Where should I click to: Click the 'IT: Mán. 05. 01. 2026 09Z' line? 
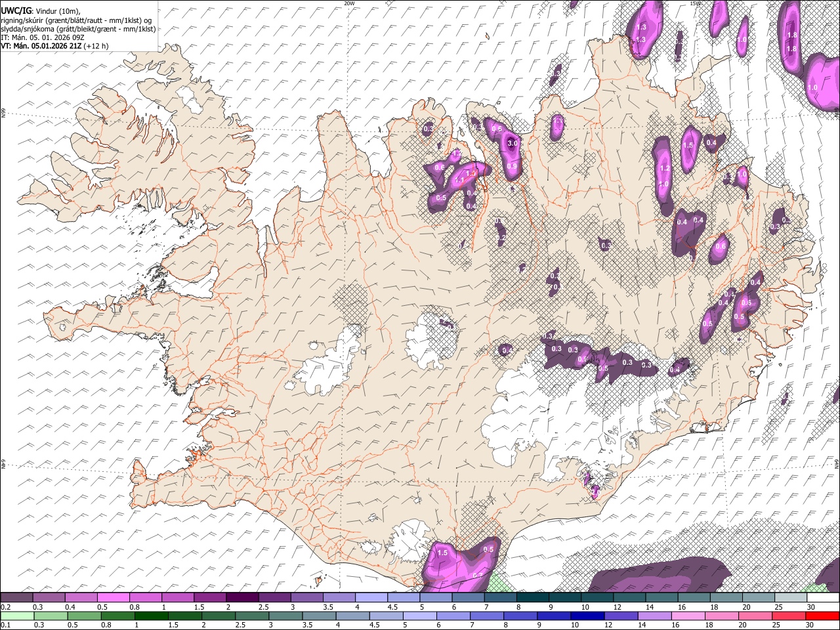43,37
